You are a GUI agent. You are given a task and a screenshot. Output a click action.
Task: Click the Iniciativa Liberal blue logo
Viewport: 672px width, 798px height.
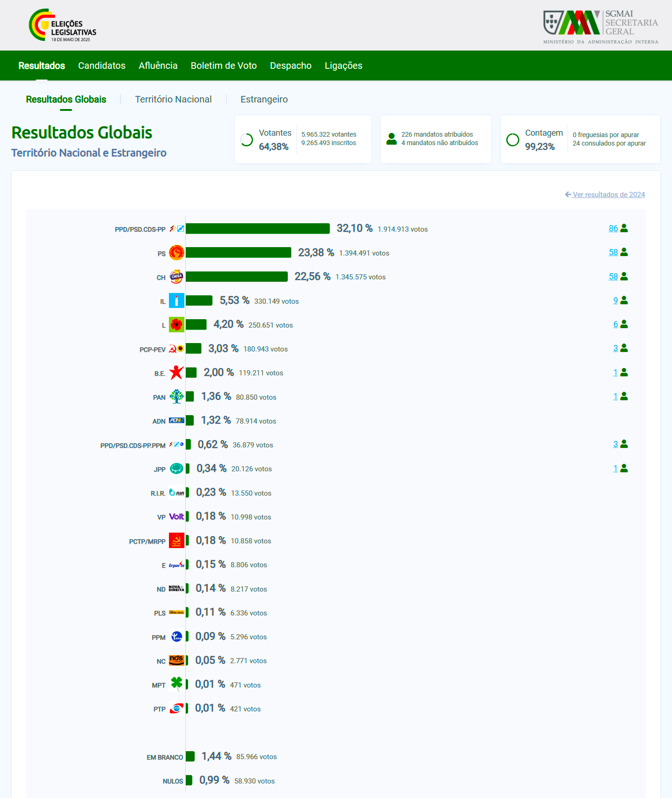pyautogui.click(x=176, y=301)
